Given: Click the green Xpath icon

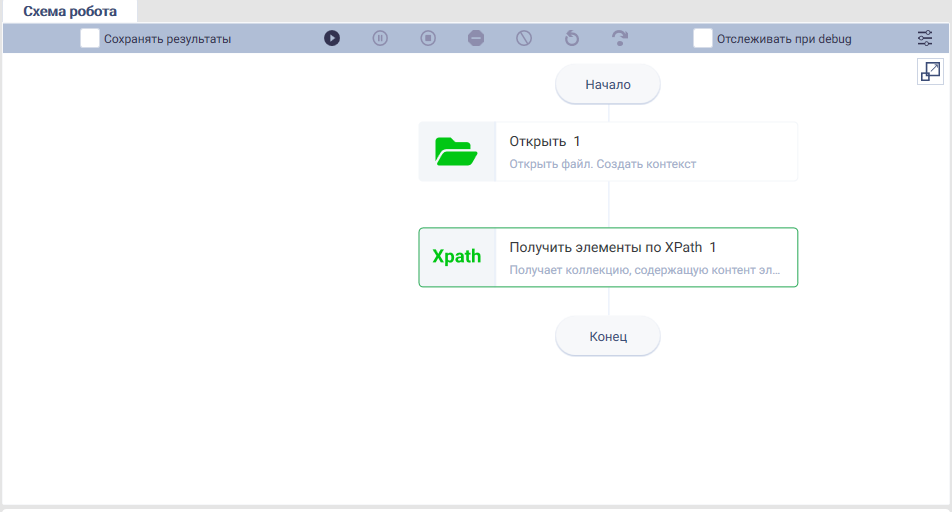Looking at the screenshot, I should (x=457, y=256).
